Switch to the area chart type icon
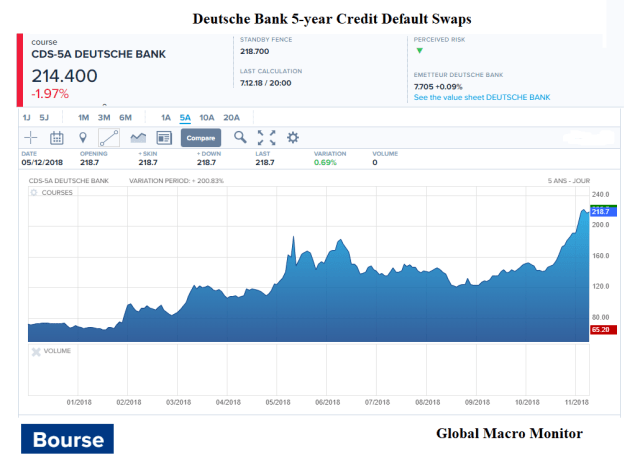This screenshot has height=458, width=640. click(137, 137)
